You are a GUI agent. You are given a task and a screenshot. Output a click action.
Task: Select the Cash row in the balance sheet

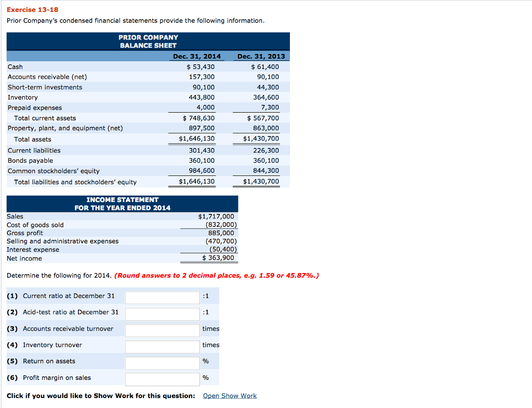13,66
